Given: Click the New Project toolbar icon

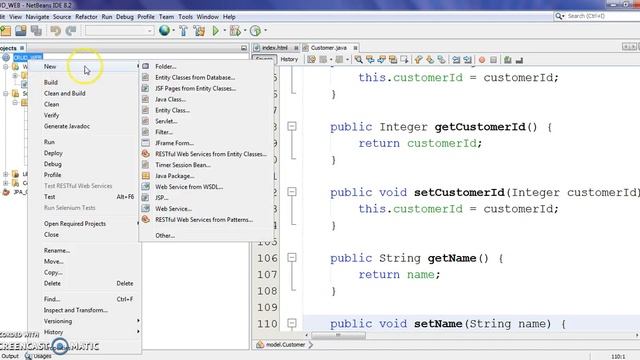Looking at the screenshot, I should tap(5, 31).
